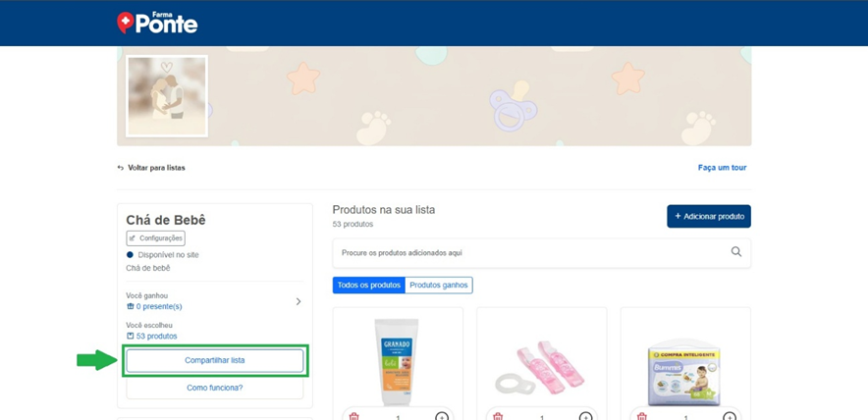The width and height of the screenshot is (868, 420).
Task: Go back via Voltar para listas
Action: coord(151,168)
